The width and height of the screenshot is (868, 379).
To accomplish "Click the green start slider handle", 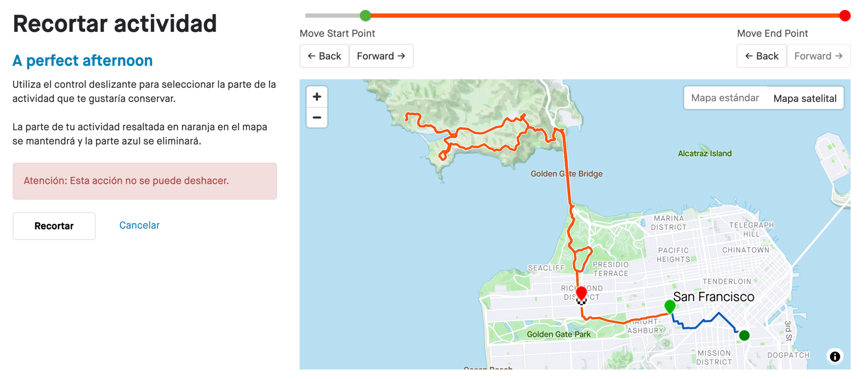I will pos(365,16).
